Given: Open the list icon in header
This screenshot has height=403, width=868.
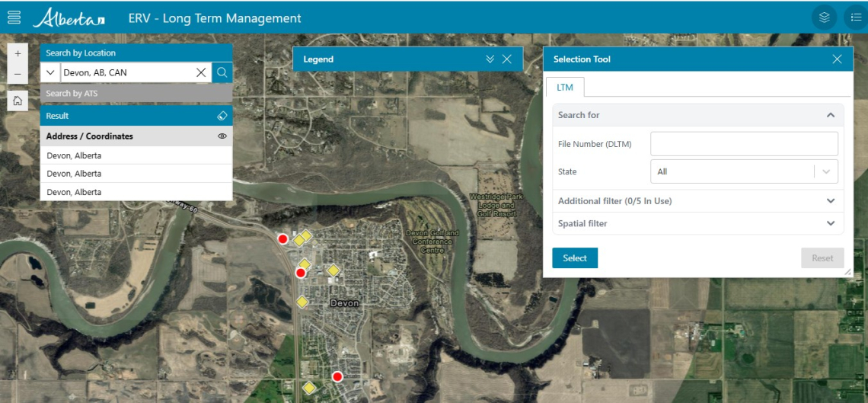Looking at the screenshot, I should point(856,18).
